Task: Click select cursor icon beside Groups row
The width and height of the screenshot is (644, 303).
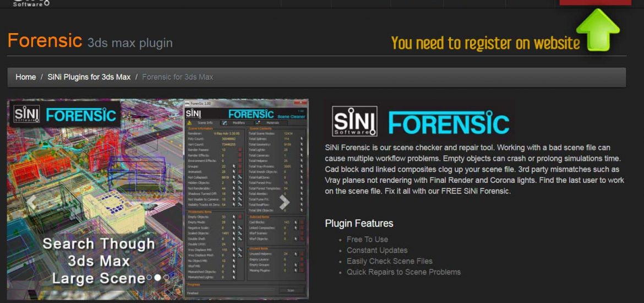Action: (233, 165)
